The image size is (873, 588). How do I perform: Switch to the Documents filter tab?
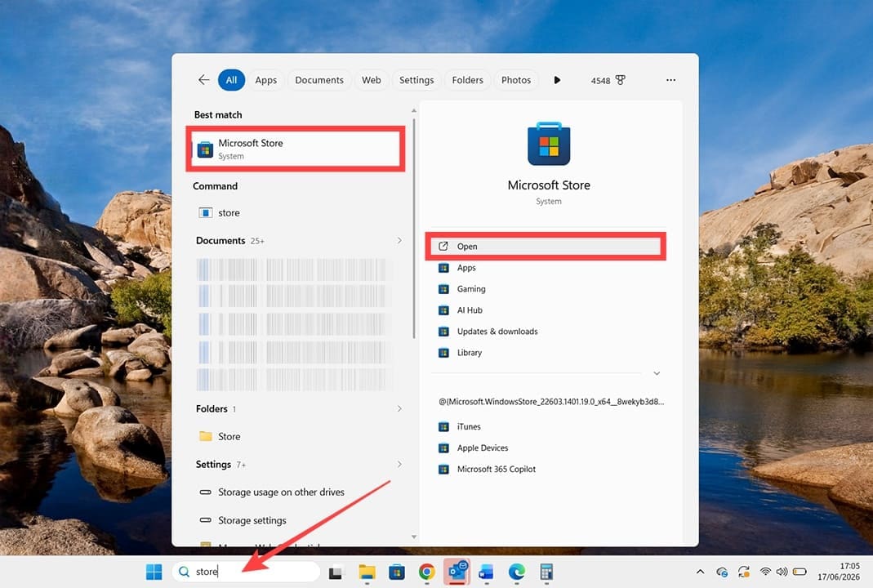click(x=319, y=80)
